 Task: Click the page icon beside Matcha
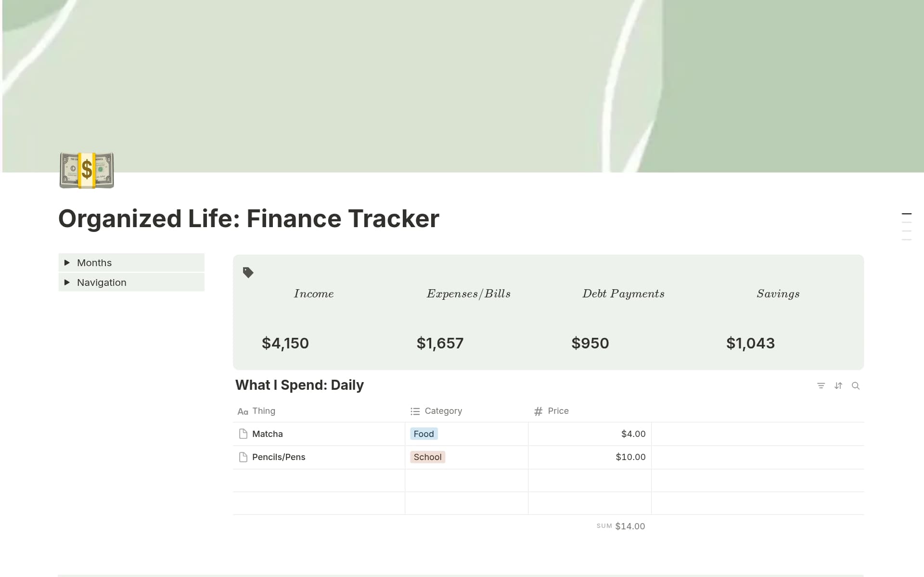(x=243, y=434)
